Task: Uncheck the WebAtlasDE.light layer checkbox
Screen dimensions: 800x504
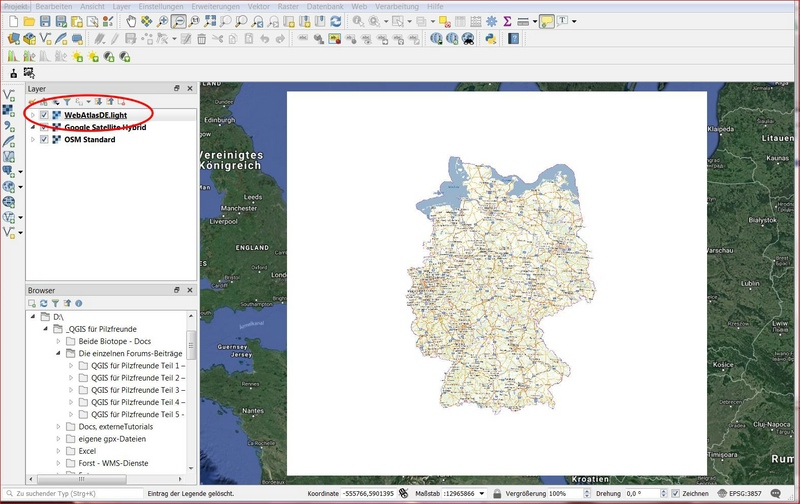Action: coord(44,115)
